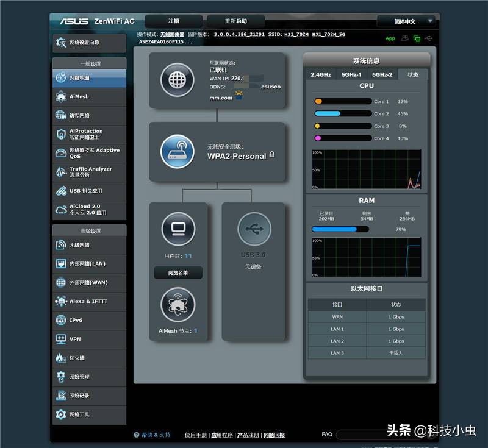Click the RAM usage progress bar
The width and height of the screenshot is (488, 448).
[340, 229]
